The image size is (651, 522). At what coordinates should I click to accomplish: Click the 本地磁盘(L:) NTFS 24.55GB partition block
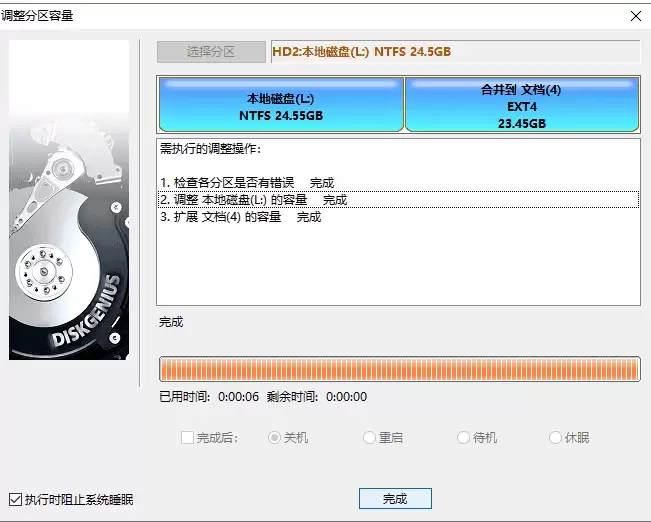281,104
